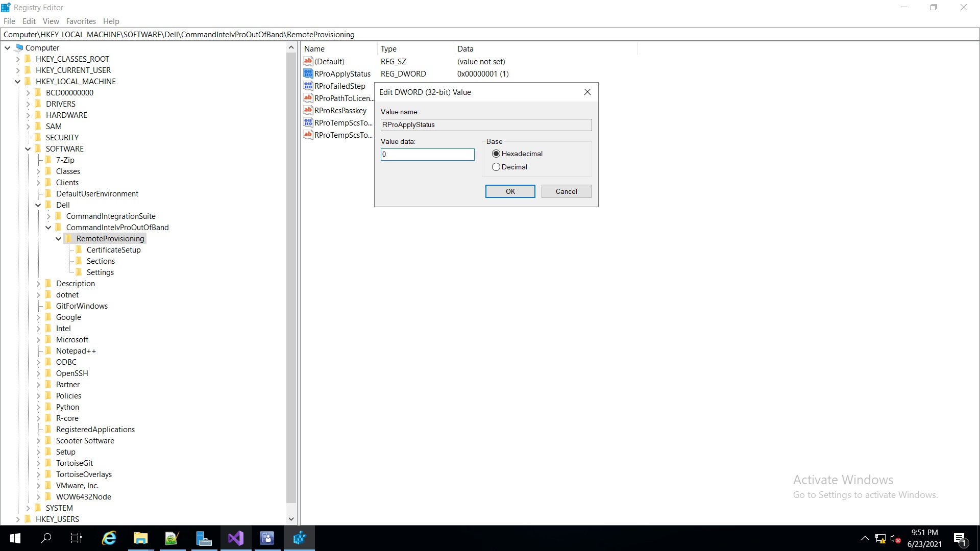Open Visual Studio from the taskbar
The height and width of the screenshot is (551, 980).
[x=235, y=538]
